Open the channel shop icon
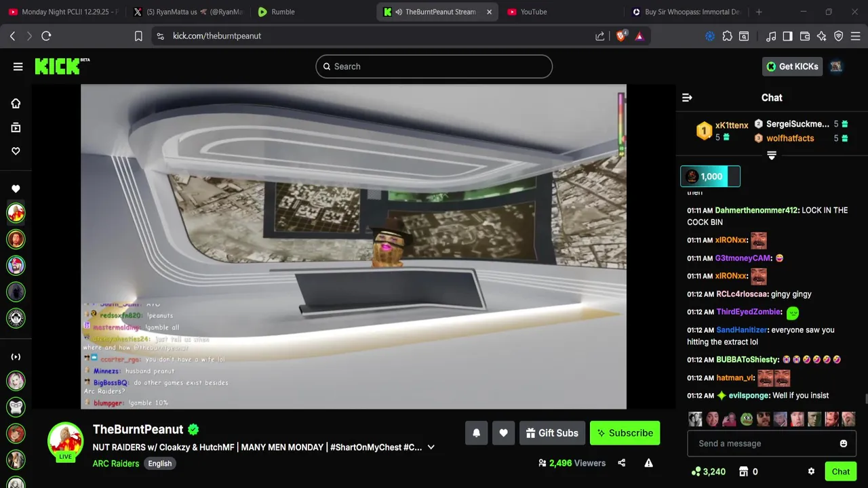 click(743, 472)
